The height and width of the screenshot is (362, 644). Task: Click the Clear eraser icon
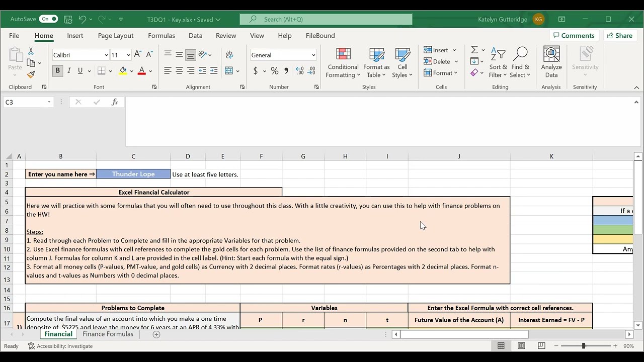tap(474, 73)
